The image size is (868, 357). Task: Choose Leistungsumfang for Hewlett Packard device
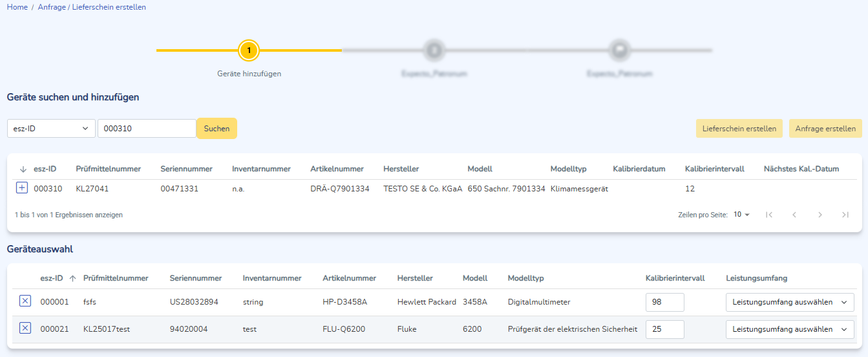point(789,302)
